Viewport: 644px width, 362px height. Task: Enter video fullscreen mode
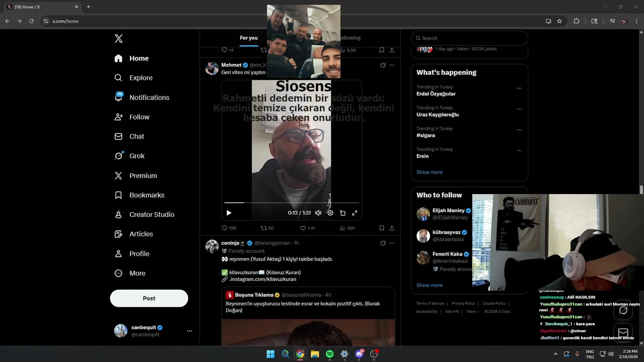(x=355, y=213)
